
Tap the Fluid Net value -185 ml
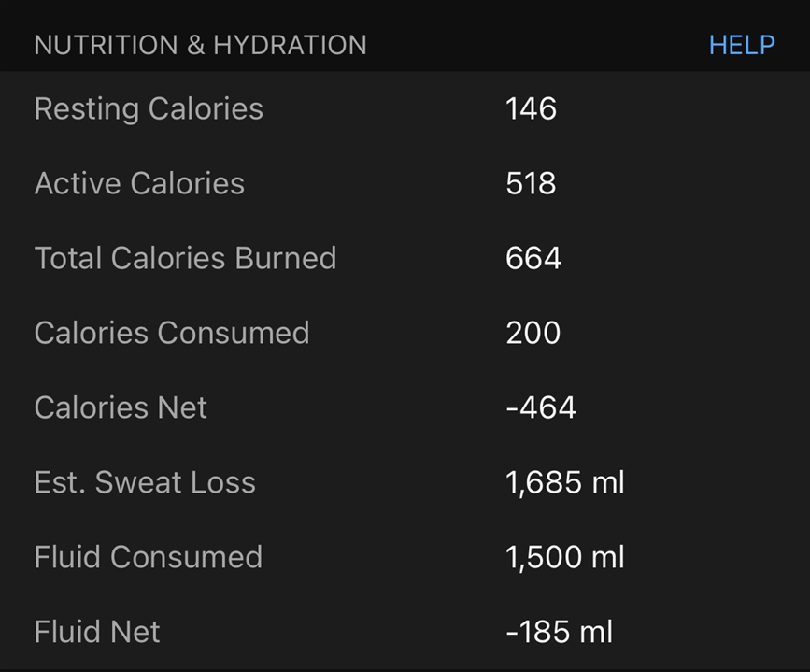559,632
